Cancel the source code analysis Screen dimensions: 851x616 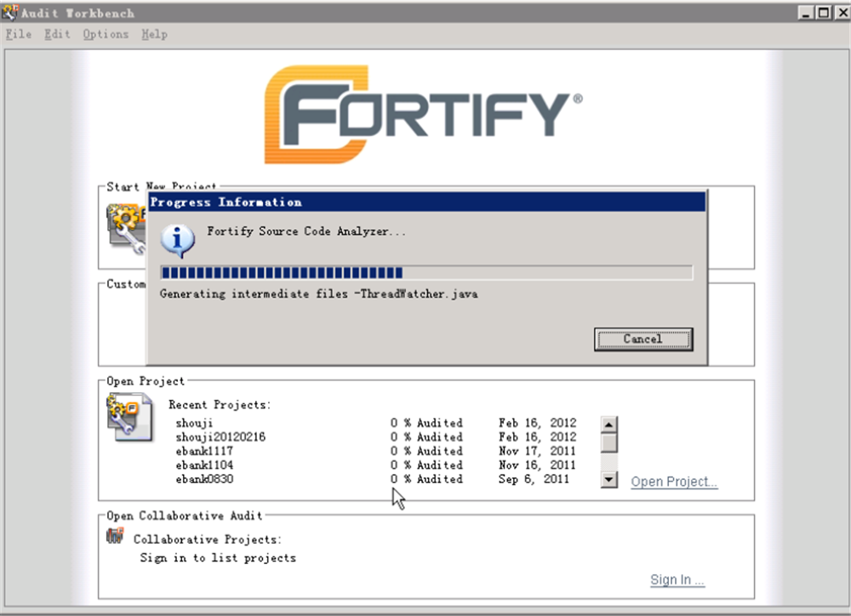pos(643,339)
